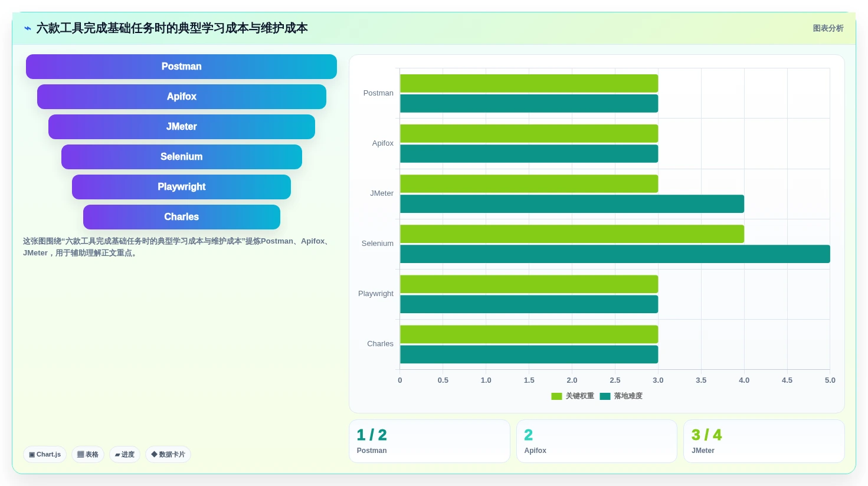Toggle the 落地难度 legend swatch
This screenshot has width=868, height=486.
(605, 396)
